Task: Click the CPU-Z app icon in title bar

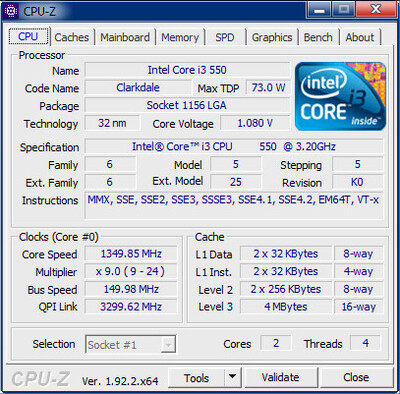Action: pos(11,11)
